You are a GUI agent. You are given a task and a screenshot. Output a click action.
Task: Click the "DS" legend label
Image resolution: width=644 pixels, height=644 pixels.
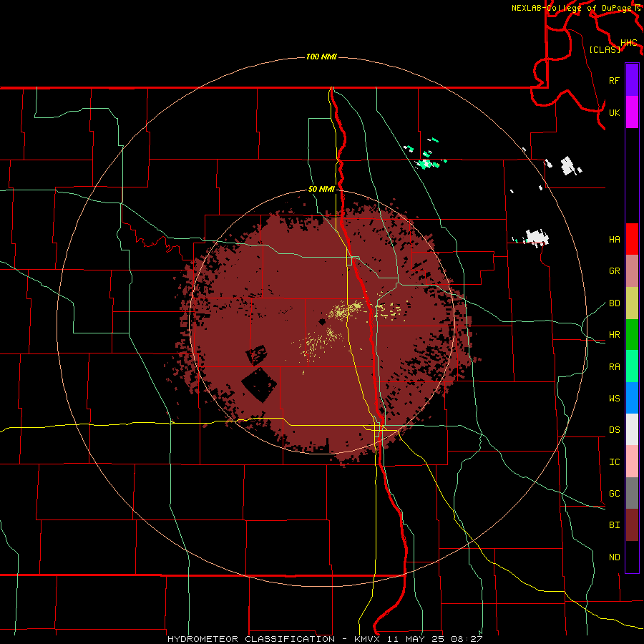[614, 430]
